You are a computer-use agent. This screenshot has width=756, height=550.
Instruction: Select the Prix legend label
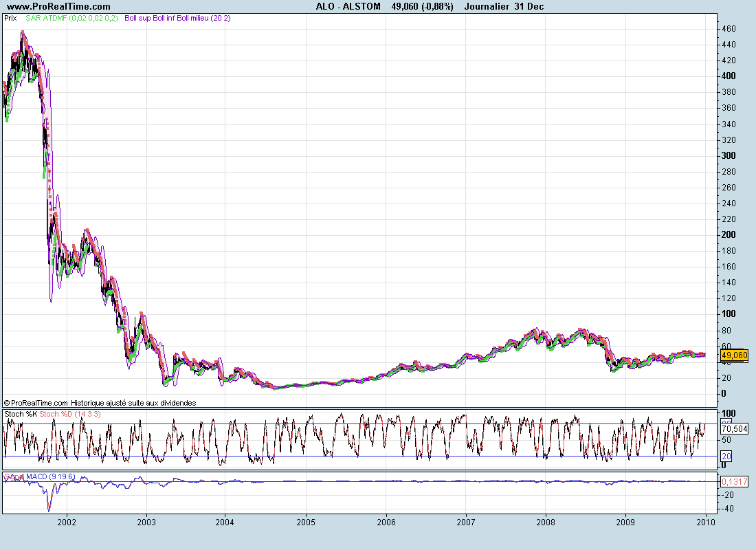(10, 18)
